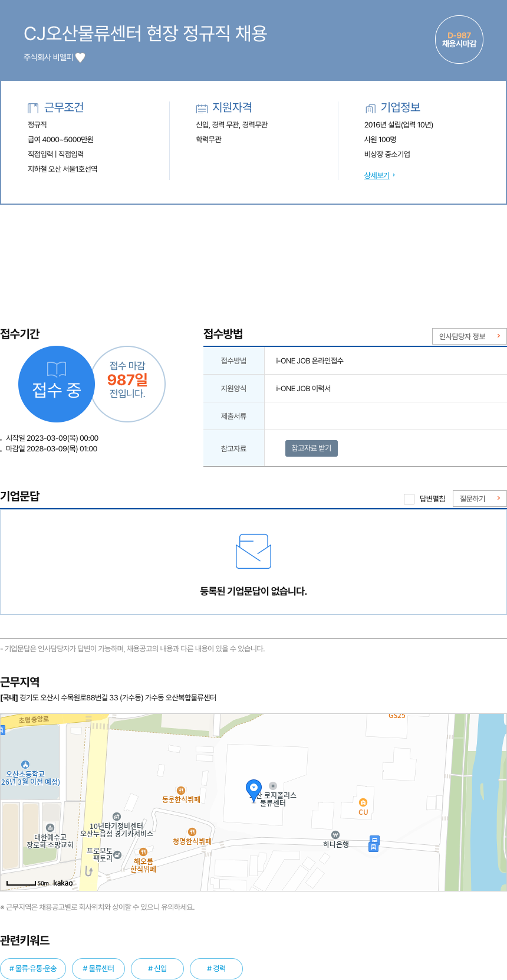Click the 접수 중 status circle
The height and width of the screenshot is (980, 507).
[x=57, y=384]
